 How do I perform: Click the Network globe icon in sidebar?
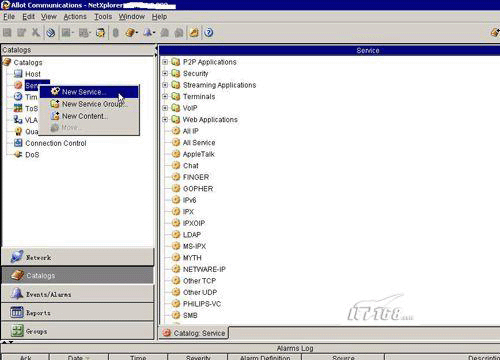click(x=17, y=257)
